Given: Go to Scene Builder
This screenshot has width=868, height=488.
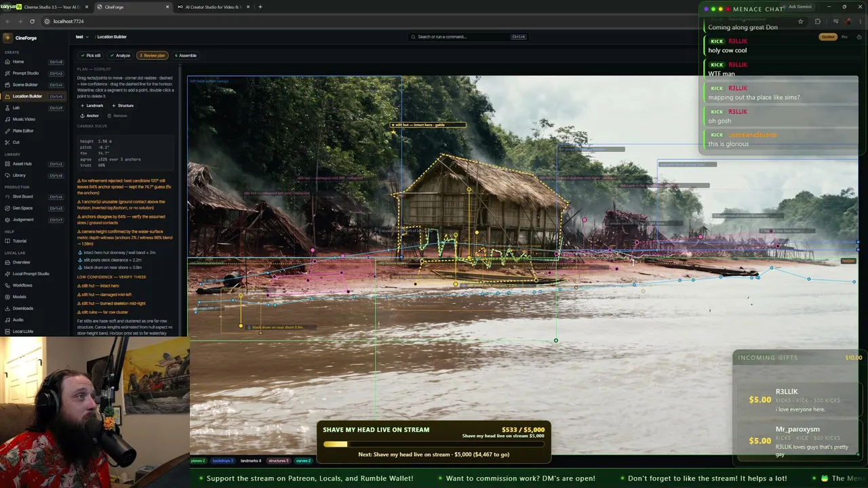Looking at the screenshot, I should (x=25, y=85).
